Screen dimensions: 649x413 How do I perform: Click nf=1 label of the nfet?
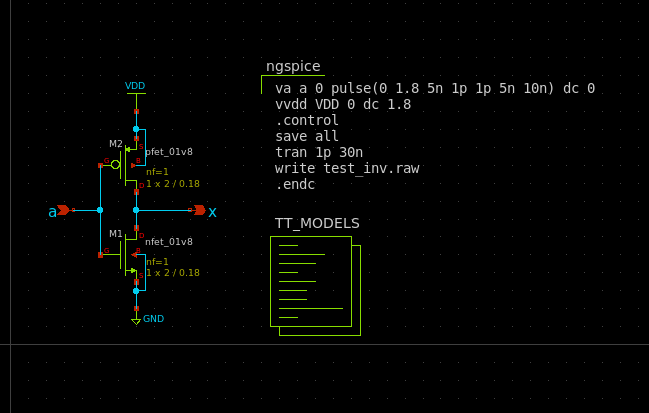tap(157, 262)
